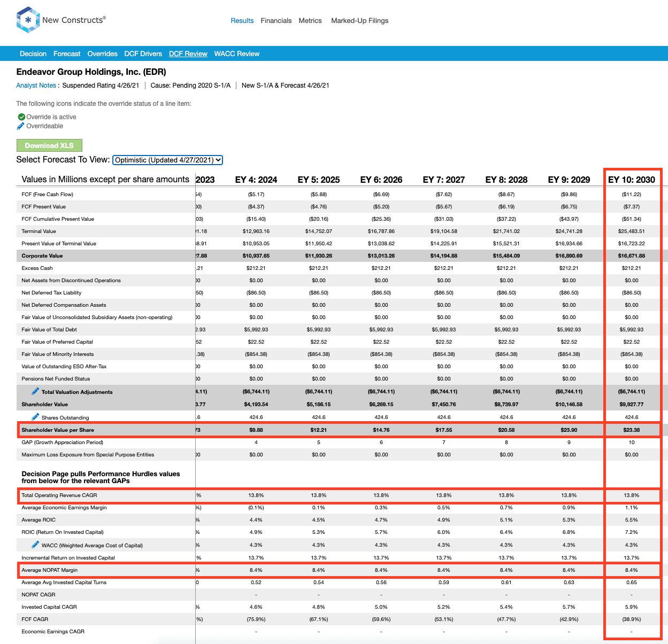
Task: Click the 'EY 4: 2024' column header
Action: pyautogui.click(x=256, y=180)
